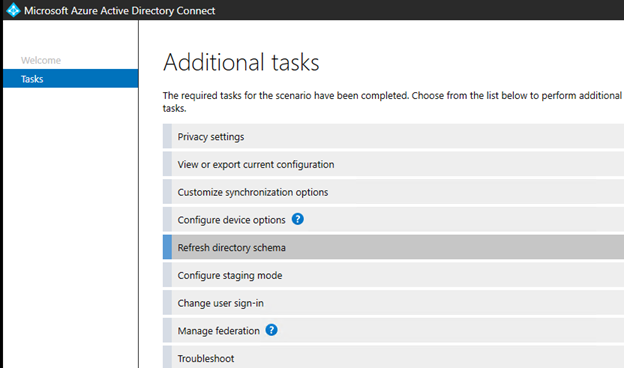Go to the Welcome step in sidebar
Viewport: 624px width, 368px height.
click(x=41, y=60)
